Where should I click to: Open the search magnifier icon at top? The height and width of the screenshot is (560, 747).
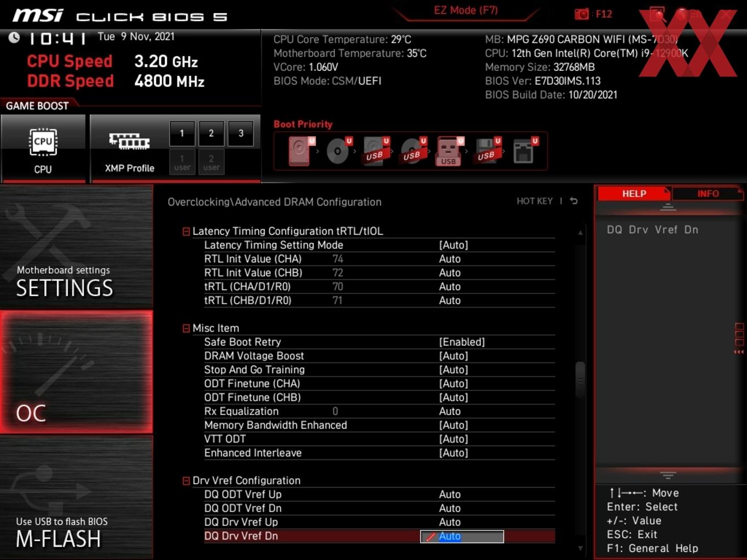click(657, 14)
